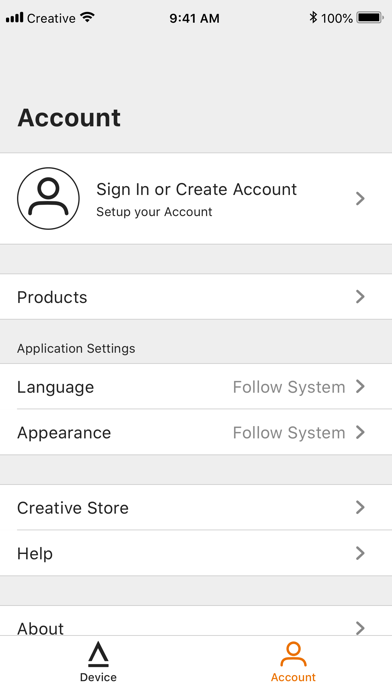The image size is (392, 696).
Task: Click the Help row chevron
Action: [360, 553]
